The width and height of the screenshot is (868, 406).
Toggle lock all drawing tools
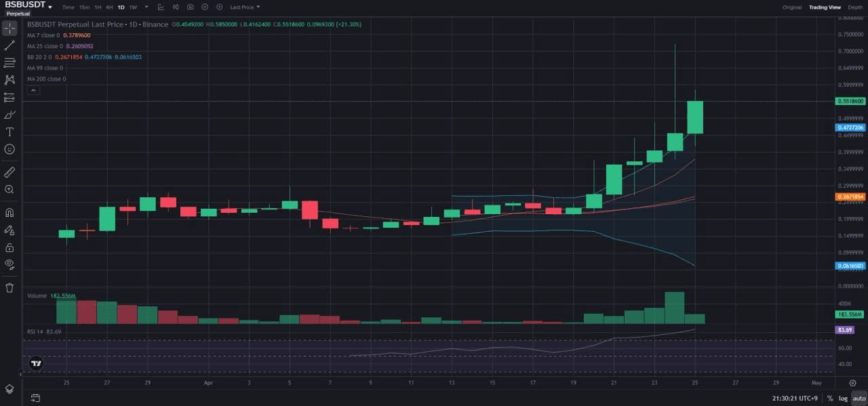click(9, 247)
